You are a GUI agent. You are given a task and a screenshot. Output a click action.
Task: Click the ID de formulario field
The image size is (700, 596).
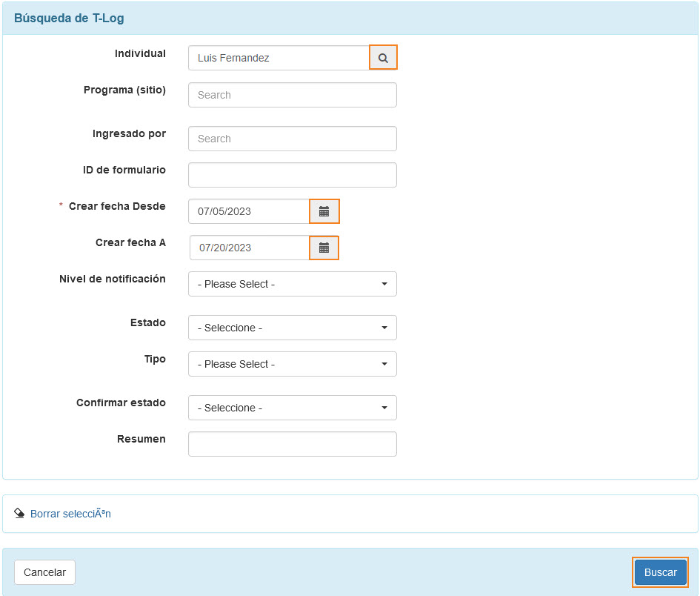(x=293, y=175)
